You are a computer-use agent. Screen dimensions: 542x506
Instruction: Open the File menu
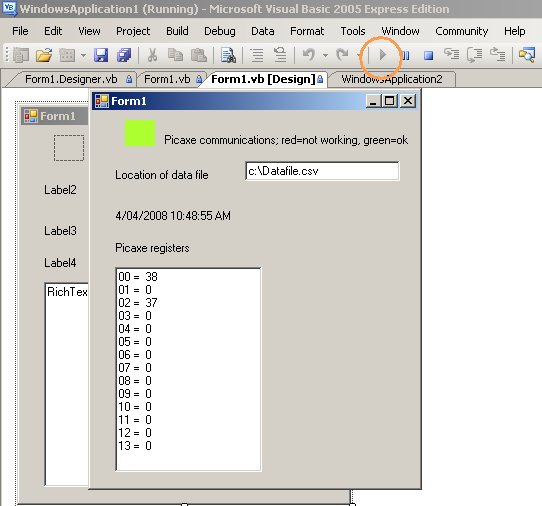point(20,31)
